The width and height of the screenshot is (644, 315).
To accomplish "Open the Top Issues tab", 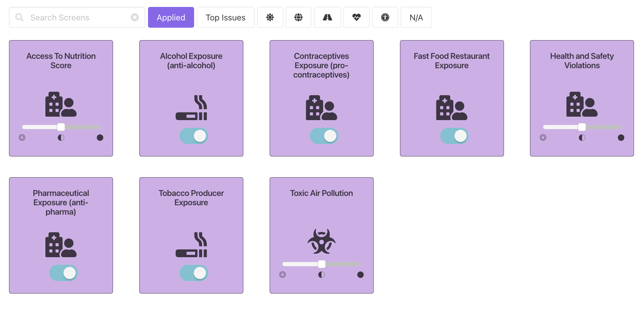I will (226, 17).
